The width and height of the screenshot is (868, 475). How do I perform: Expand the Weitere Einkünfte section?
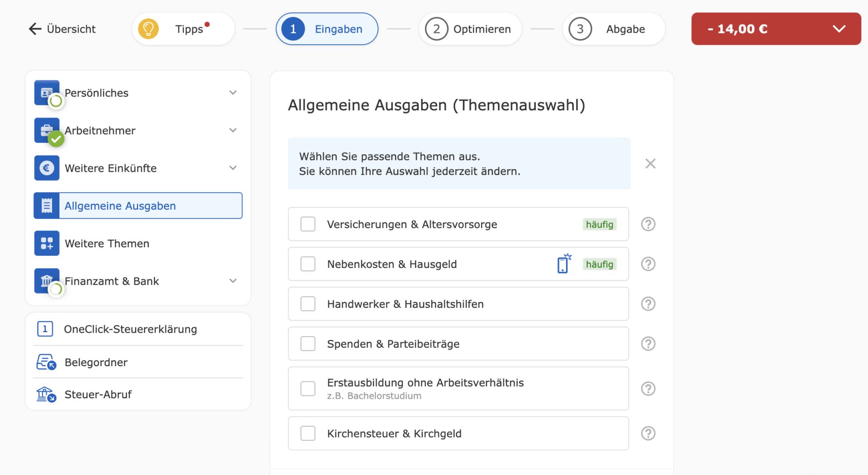233,168
